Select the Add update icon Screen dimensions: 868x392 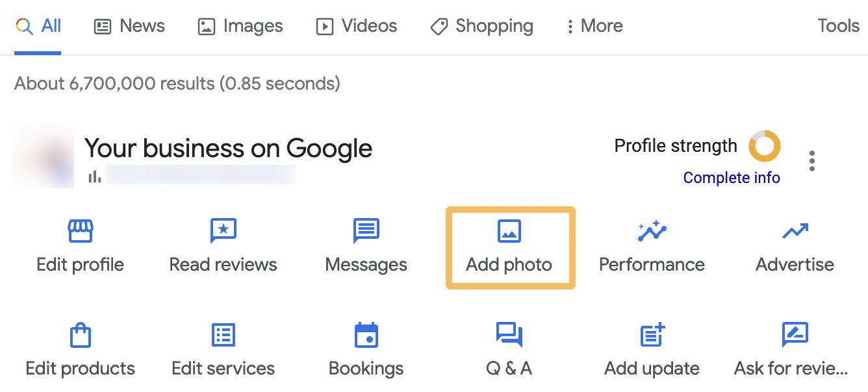[652, 334]
